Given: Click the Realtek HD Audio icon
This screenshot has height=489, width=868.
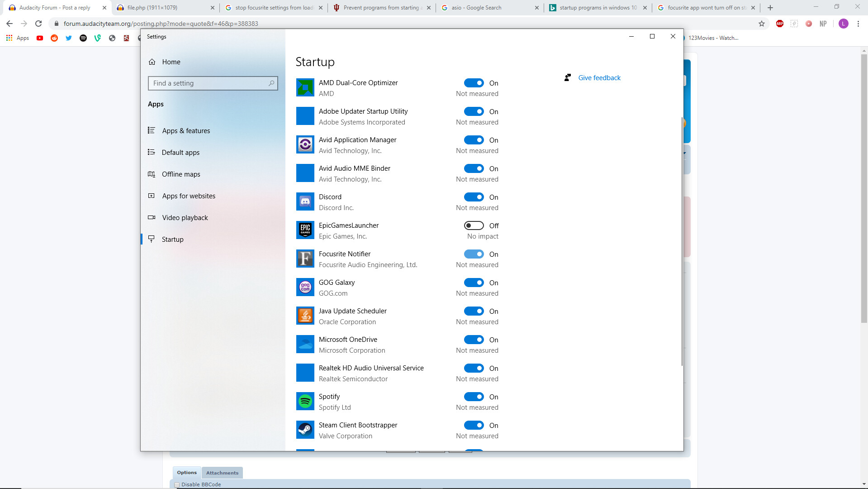Looking at the screenshot, I should point(305,373).
